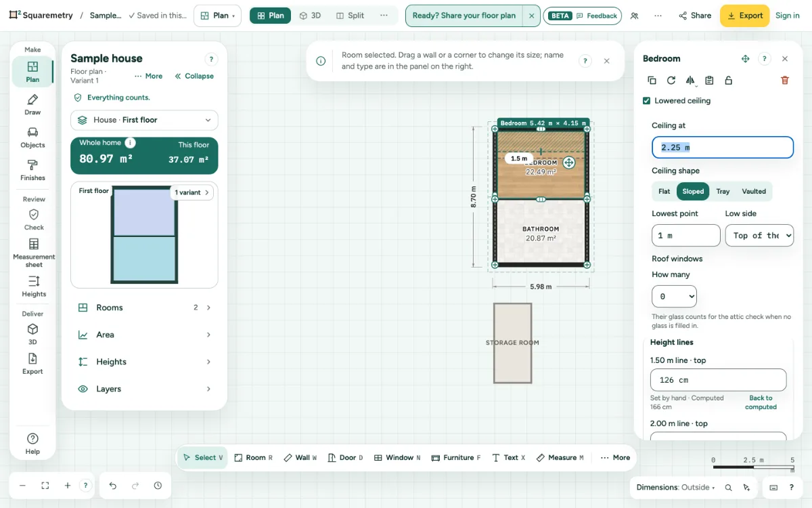
Task: Click the clipboard paste icon in Bedroom panel
Action: point(709,80)
